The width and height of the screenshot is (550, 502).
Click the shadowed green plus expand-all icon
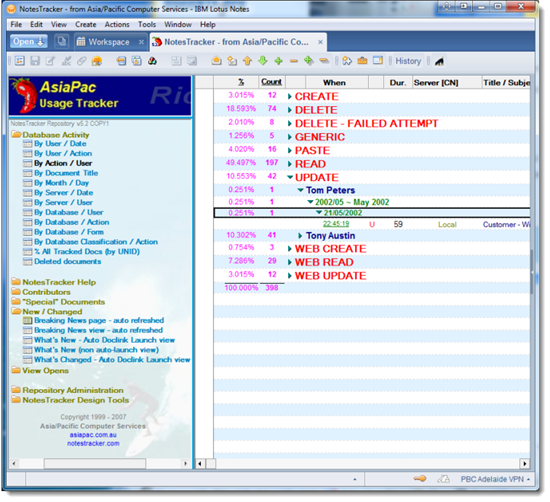[309, 61]
